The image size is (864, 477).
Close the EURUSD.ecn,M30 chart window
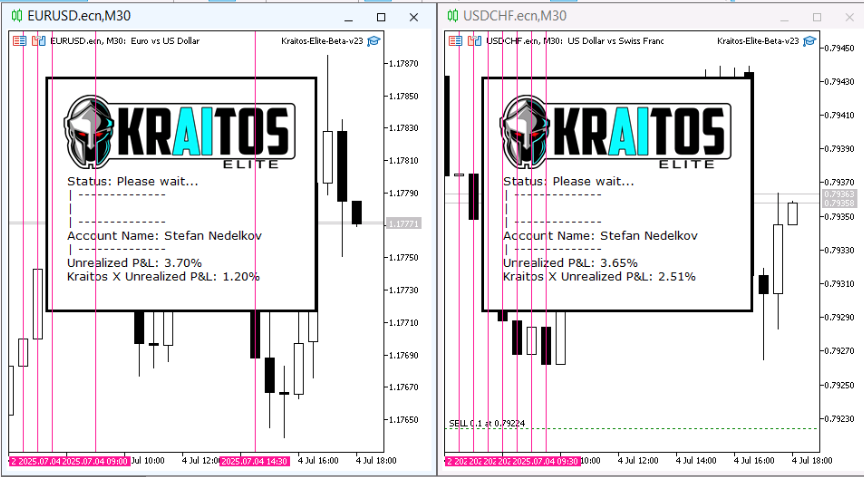pyautogui.click(x=414, y=18)
